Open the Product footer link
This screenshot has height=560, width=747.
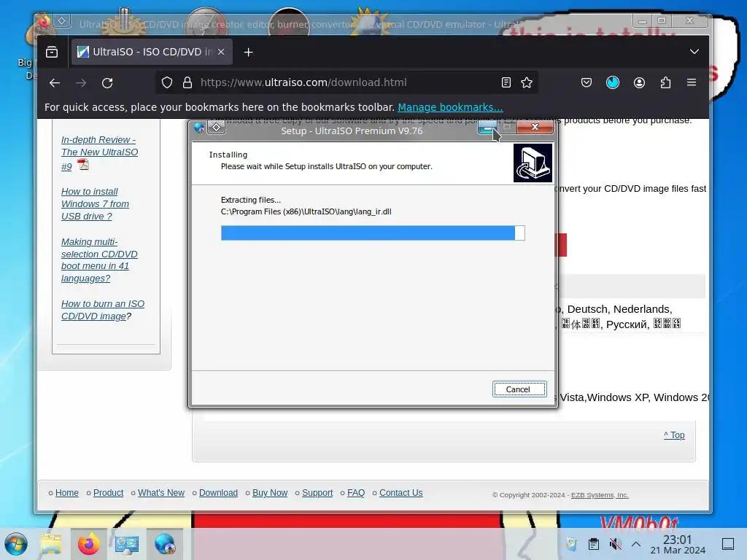coord(108,493)
